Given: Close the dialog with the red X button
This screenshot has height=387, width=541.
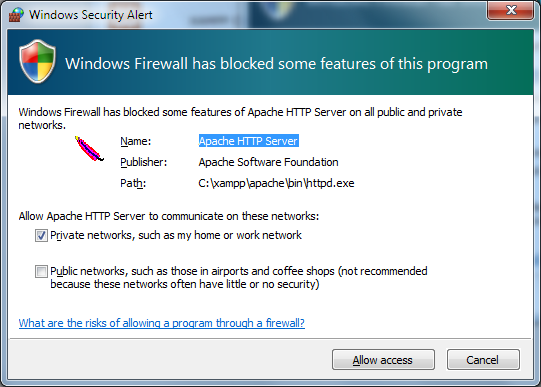Looking at the screenshot, I should (x=511, y=10).
